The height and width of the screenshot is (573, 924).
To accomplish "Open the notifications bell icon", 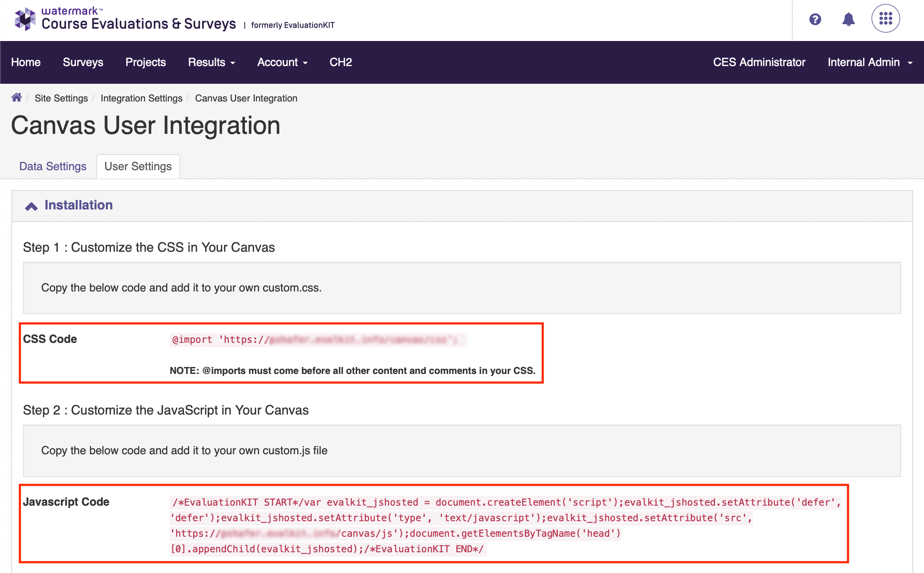I will (848, 19).
